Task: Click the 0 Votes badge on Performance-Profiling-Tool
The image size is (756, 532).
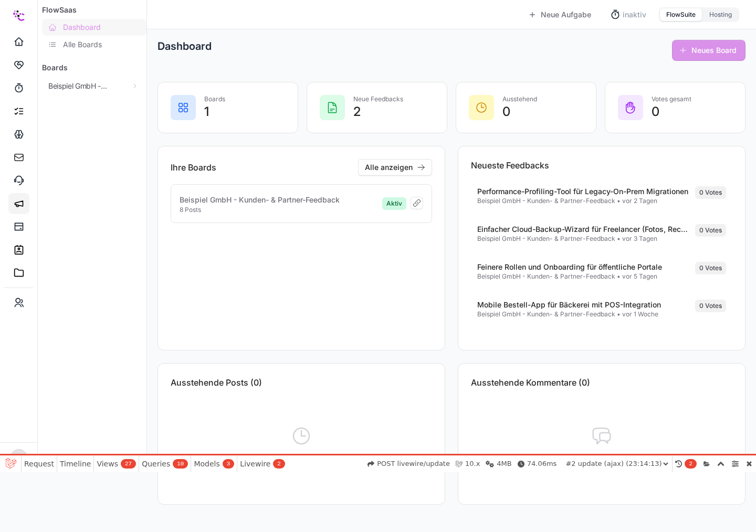Action: 710,193
